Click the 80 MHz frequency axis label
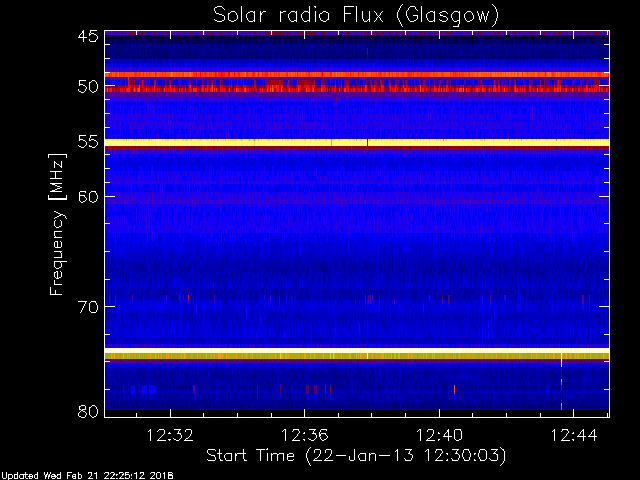The height and width of the screenshot is (480, 640). (x=88, y=411)
